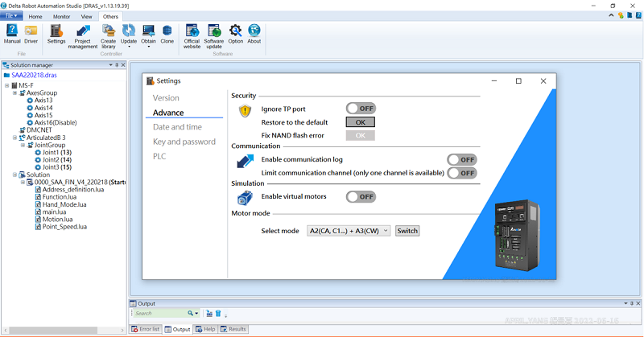Switch to the View ribbon tab
The height and width of the screenshot is (337, 644).
click(x=87, y=16)
